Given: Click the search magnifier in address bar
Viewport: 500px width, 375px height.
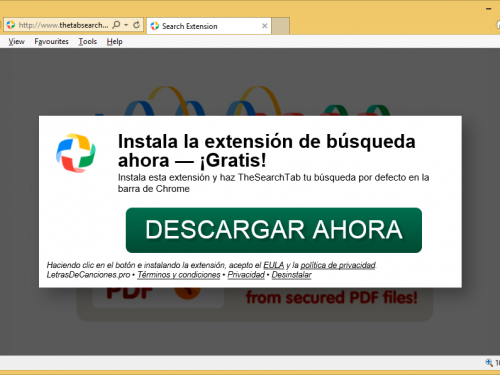Looking at the screenshot, I should point(116,25).
